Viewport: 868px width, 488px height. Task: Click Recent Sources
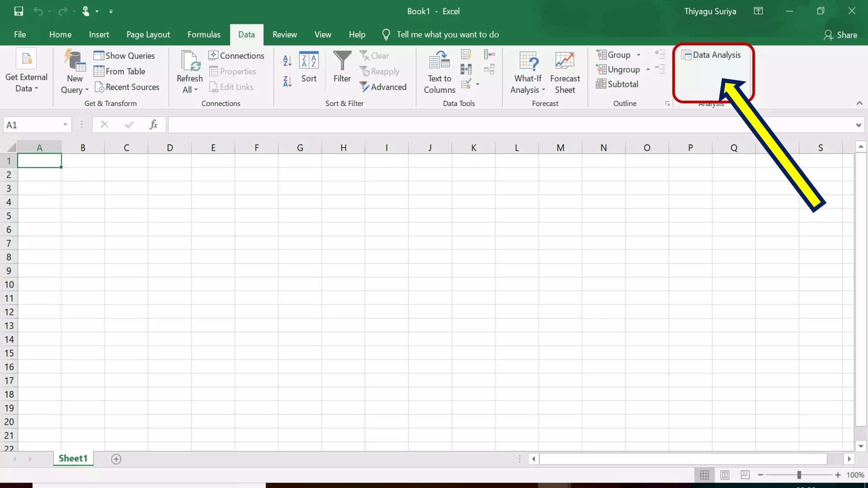pyautogui.click(x=127, y=87)
